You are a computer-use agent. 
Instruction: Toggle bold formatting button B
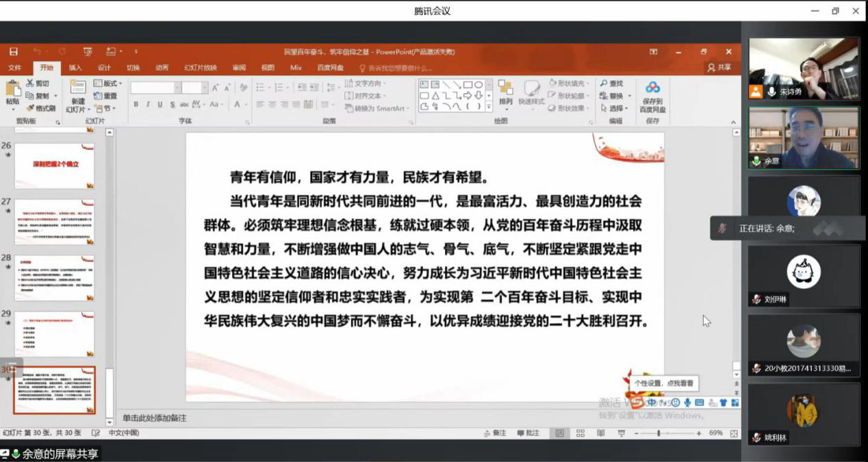point(136,105)
